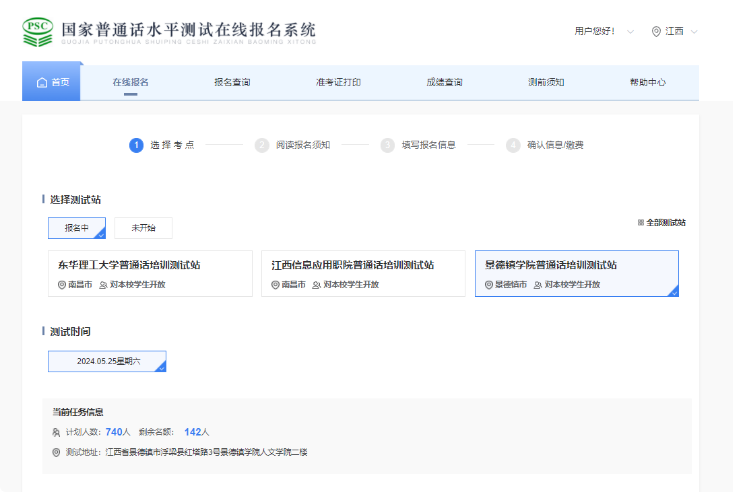Image resolution: width=733 pixels, height=493 pixels.
Task: Choose 东华理工大学普通话培训测试站 card
Action: pos(150,273)
